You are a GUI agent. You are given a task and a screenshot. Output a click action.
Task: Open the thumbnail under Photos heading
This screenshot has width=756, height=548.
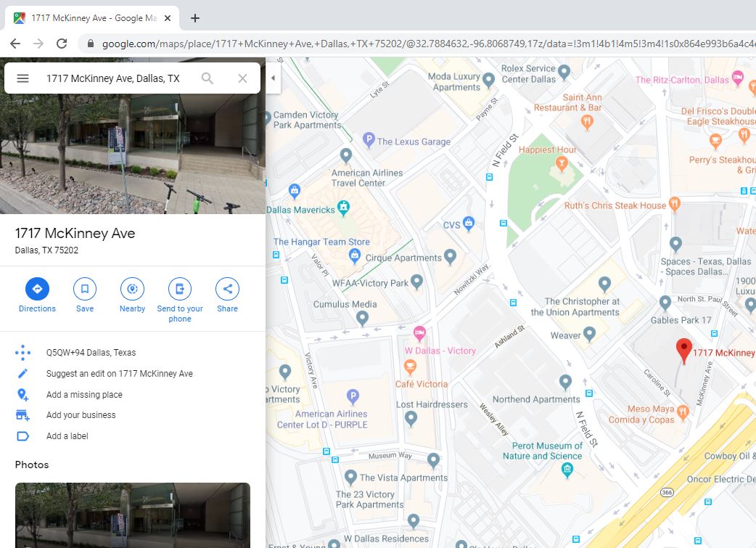click(133, 515)
